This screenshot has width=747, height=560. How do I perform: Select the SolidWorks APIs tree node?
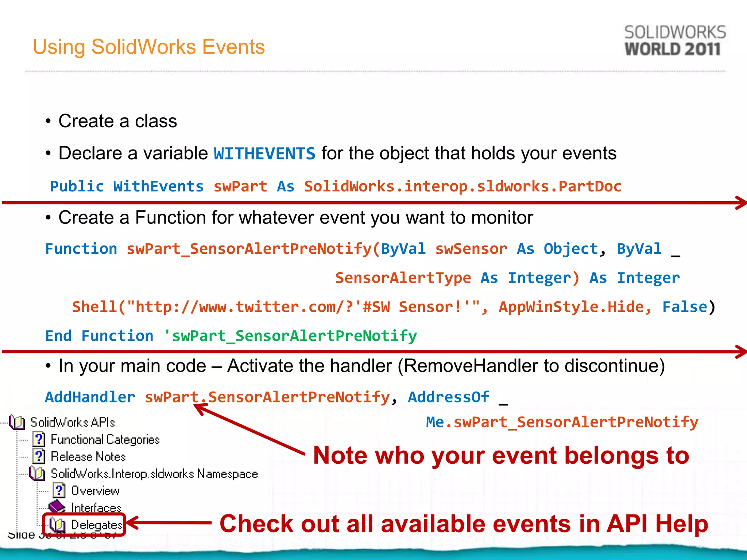(73, 422)
